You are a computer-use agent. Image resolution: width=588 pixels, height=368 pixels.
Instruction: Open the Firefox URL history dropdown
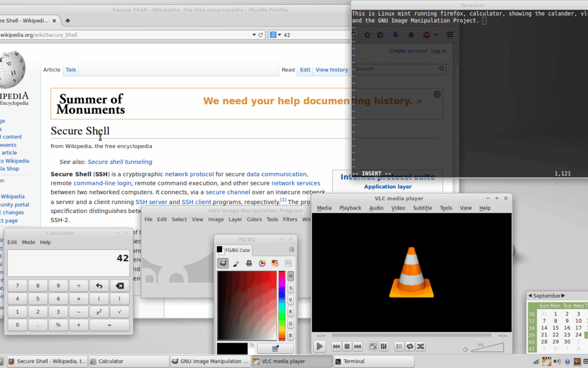254,35
